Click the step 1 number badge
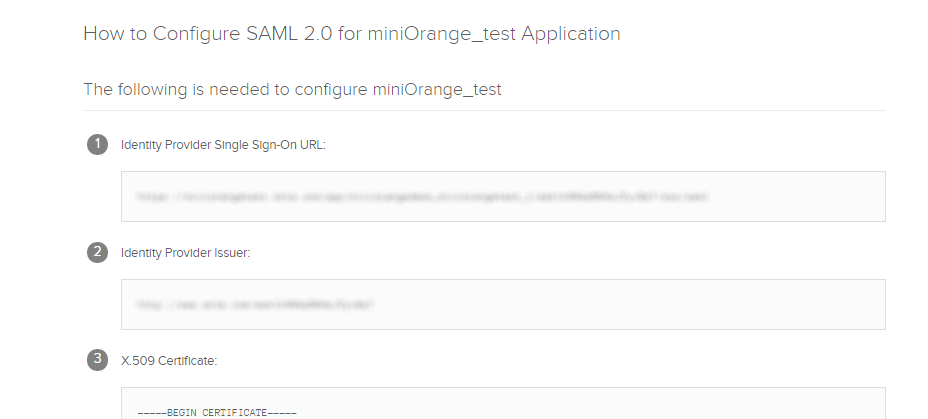The image size is (928, 419). click(x=97, y=144)
